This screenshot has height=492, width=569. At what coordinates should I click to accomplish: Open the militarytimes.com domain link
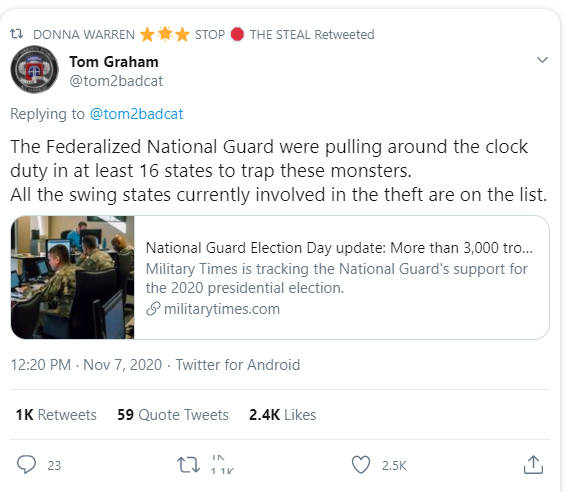[222, 309]
